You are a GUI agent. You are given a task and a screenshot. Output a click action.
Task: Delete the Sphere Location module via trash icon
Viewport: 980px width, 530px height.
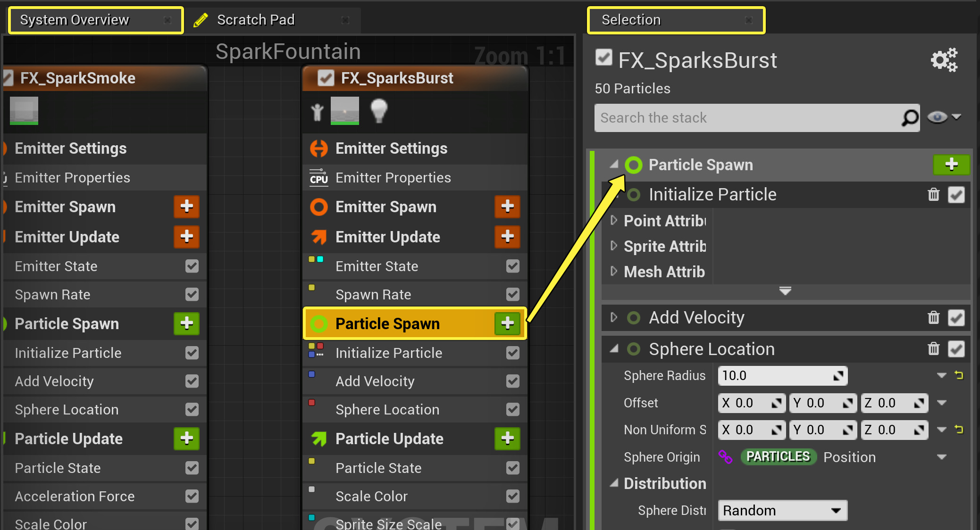[933, 349]
